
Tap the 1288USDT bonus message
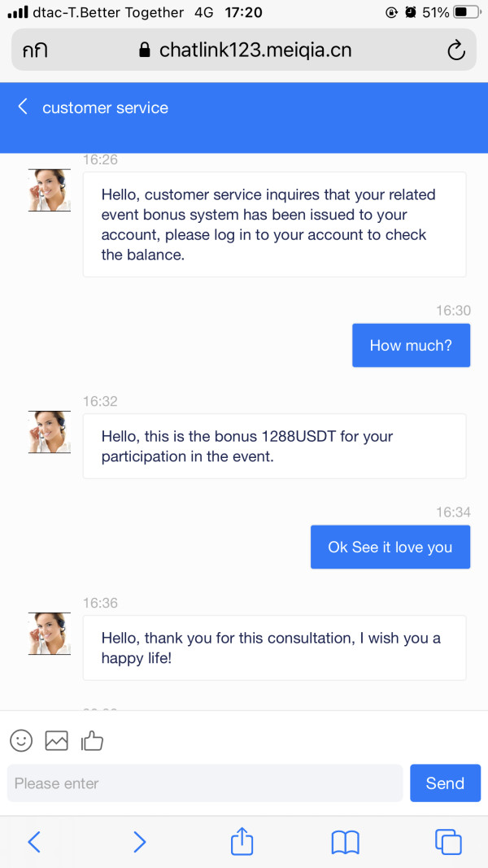274,446
